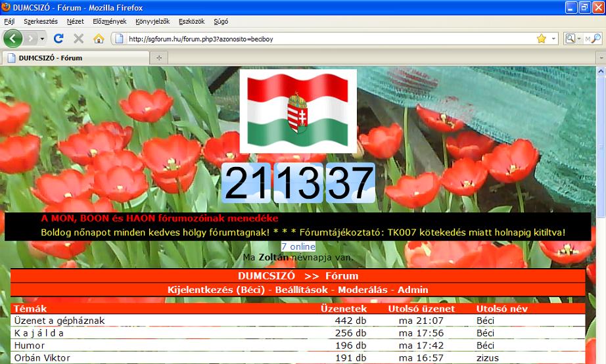Click the Utolsó üzenet column header
The image size is (606, 364).
421,309
